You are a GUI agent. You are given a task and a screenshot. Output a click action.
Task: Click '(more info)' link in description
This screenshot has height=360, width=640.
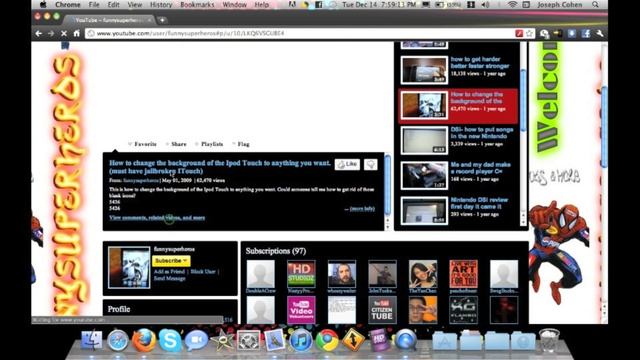(362, 209)
